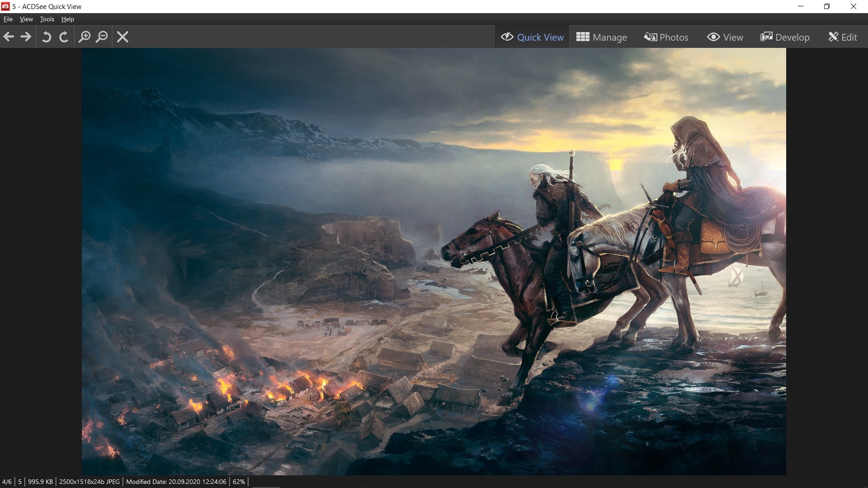Switch to Photos mode
868x488 pixels.
coord(666,37)
